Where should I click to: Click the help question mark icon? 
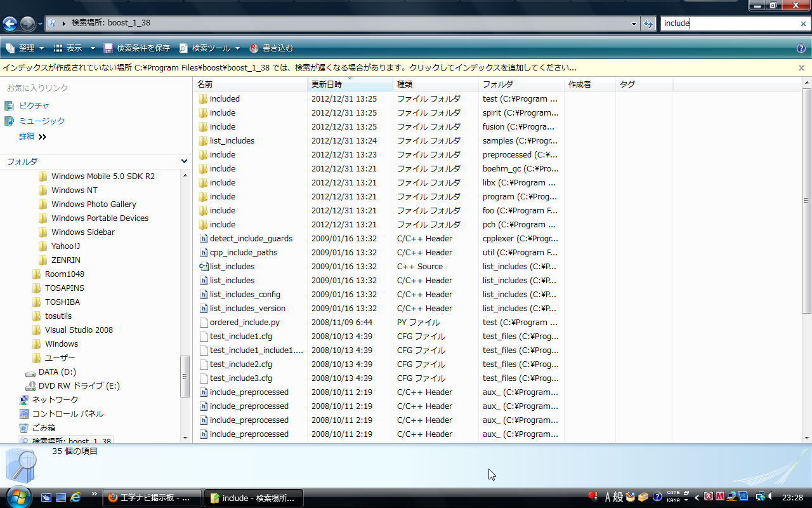point(801,48)
